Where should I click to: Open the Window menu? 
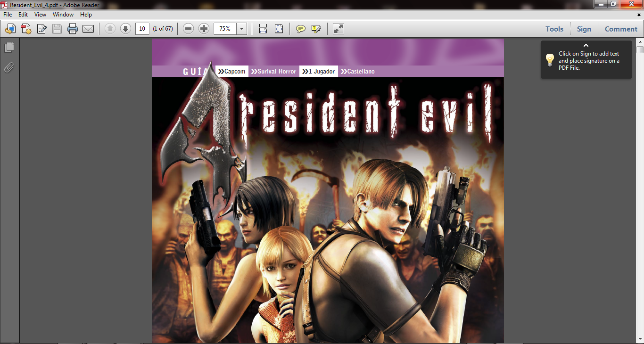coord(63,15)
